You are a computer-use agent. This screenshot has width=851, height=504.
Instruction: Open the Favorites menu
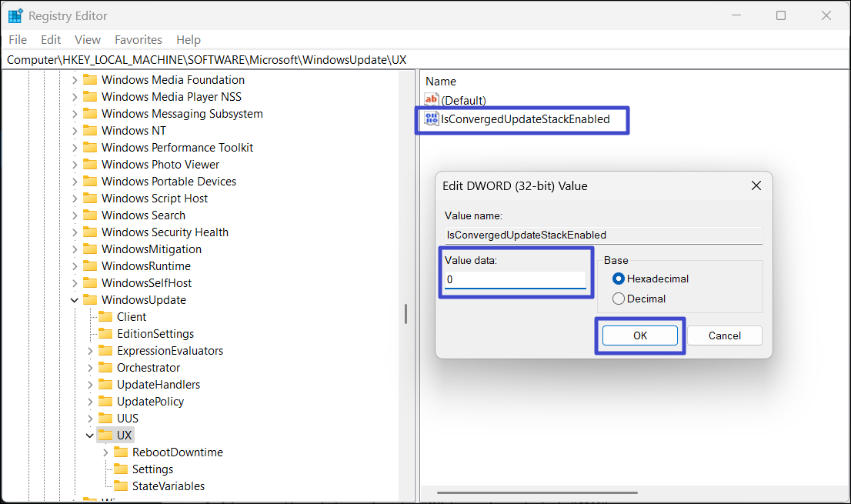tap(138, 40)
